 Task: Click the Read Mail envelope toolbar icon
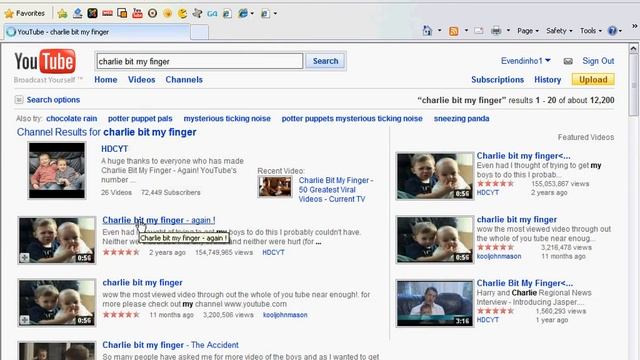(x=479, y=31)
